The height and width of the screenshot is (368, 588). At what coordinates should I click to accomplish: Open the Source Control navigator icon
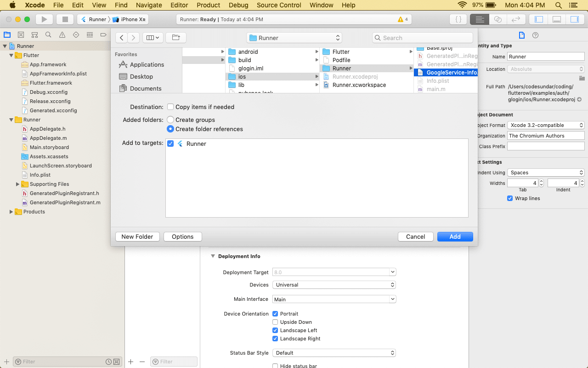click(21, 35)
